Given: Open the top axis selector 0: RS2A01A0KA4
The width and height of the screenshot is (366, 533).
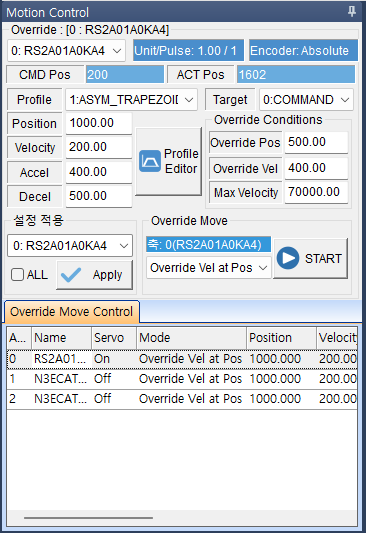Looking at the screenshot, I should pyautogui.click(x=66, y=51).
